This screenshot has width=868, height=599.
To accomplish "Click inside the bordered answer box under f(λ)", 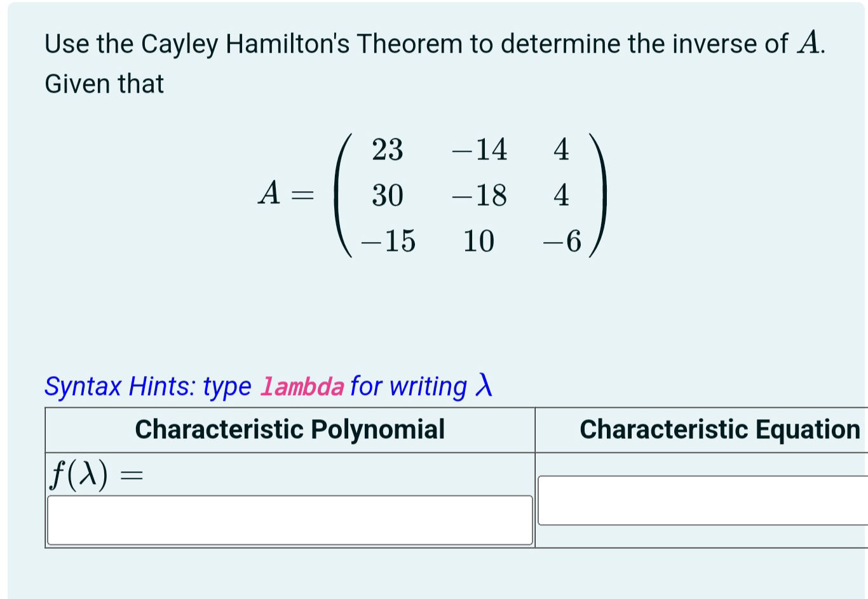I will (289, 520).
